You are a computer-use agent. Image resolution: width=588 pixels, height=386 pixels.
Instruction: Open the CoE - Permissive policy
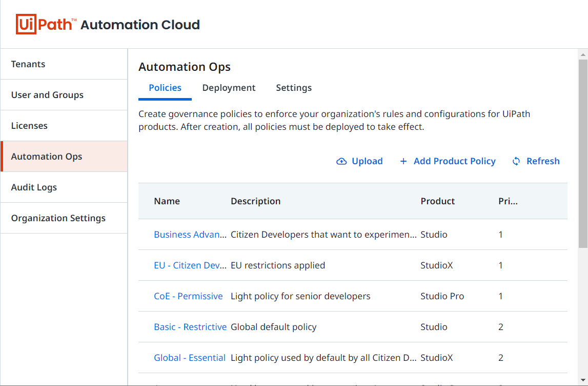[x=188, y=296]
